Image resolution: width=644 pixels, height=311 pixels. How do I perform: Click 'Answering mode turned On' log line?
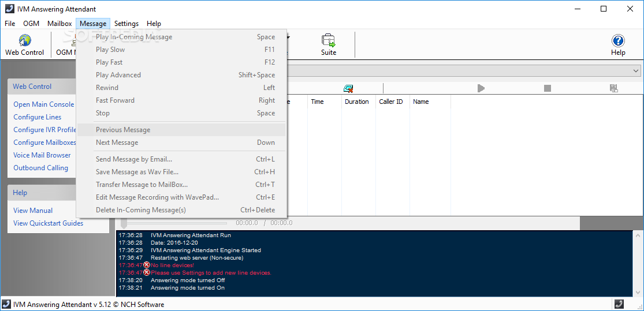click(188, 288)
